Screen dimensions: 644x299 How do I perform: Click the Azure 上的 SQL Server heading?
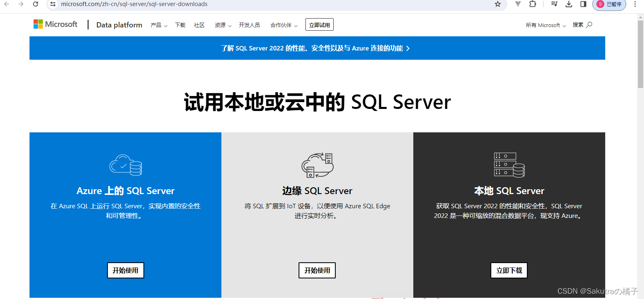click(x=126, y=191)
